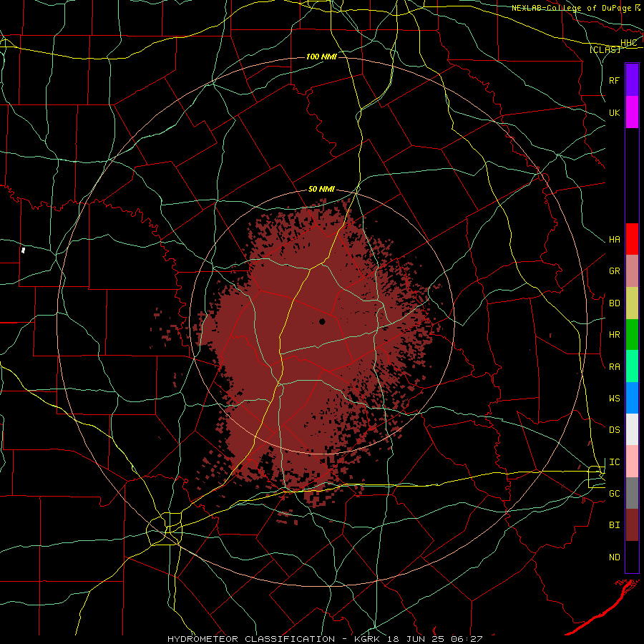
Task: Click the GR pink legend swatch
Action: pos(632,270)
